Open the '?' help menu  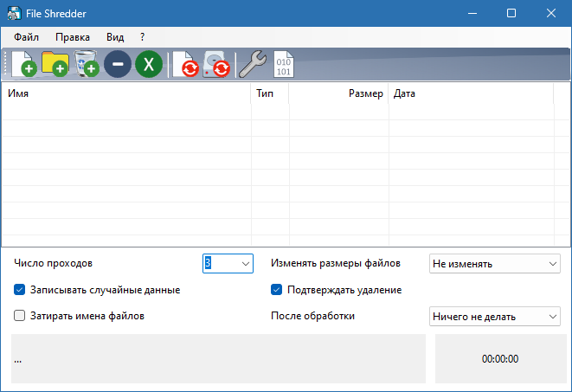coord(142,37)
